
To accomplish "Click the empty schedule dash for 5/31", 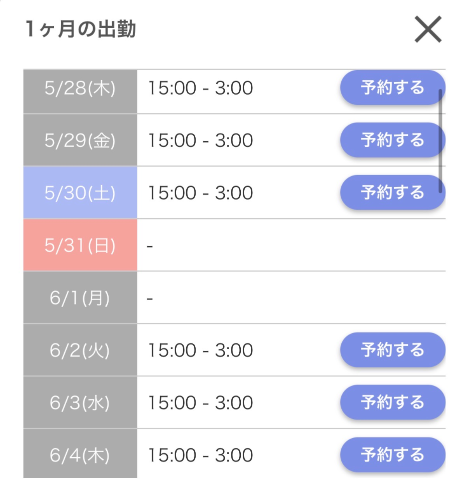I will pyautogui.click(x=150, y=246).
